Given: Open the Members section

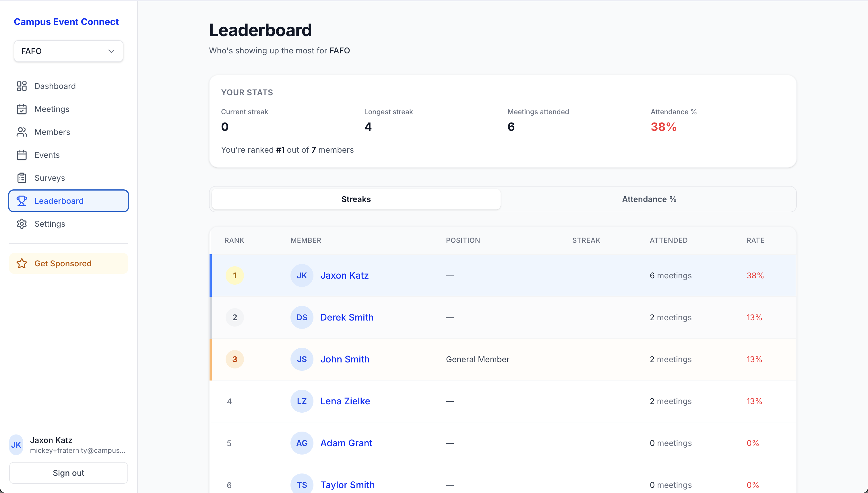Looking at the screenshot, I should pos(68,132).
